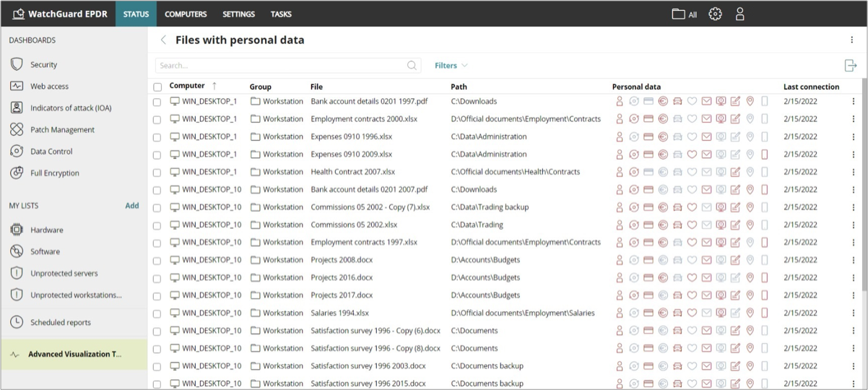Open the page options kebab menu beside title
The width and height of the screenshot is (868, 390).
click(x=852, y=40)
